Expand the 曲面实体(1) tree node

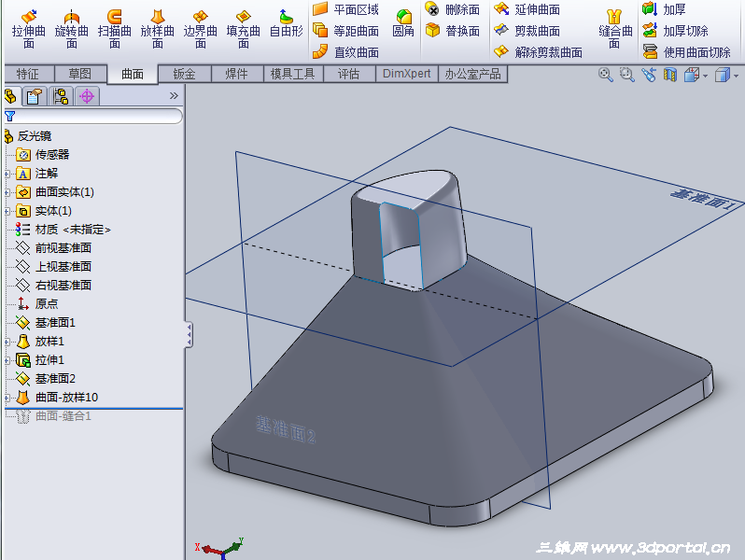(x=7, y=192)
